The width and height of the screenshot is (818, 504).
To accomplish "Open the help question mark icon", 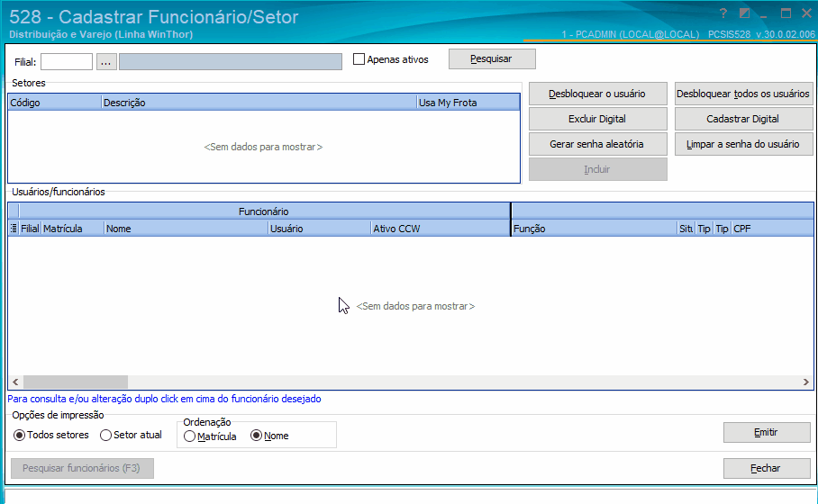I will [723, 13].
